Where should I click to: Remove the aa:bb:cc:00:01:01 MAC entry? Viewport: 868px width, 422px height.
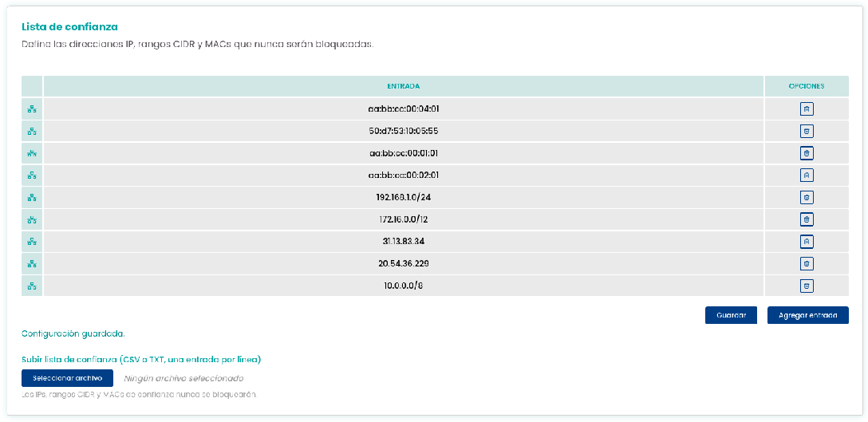click(807, 153)
